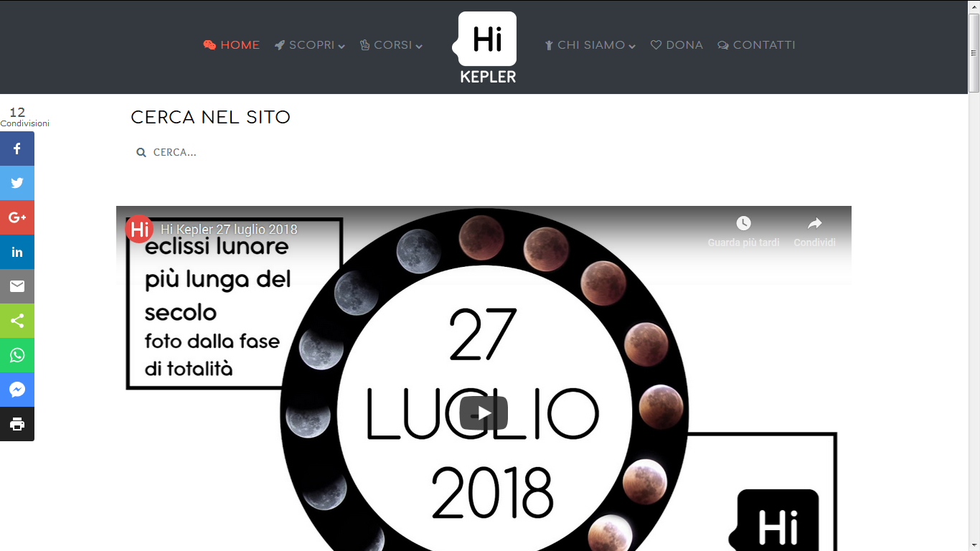Share the page on Facebook

(x=17, y=149)
